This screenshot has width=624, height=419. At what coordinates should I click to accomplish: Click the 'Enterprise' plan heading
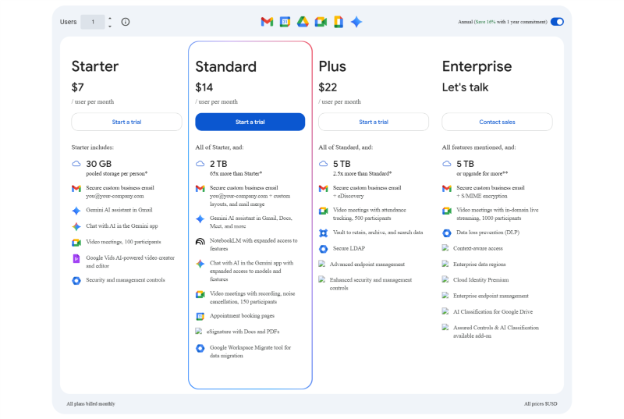tap(477, 66)
